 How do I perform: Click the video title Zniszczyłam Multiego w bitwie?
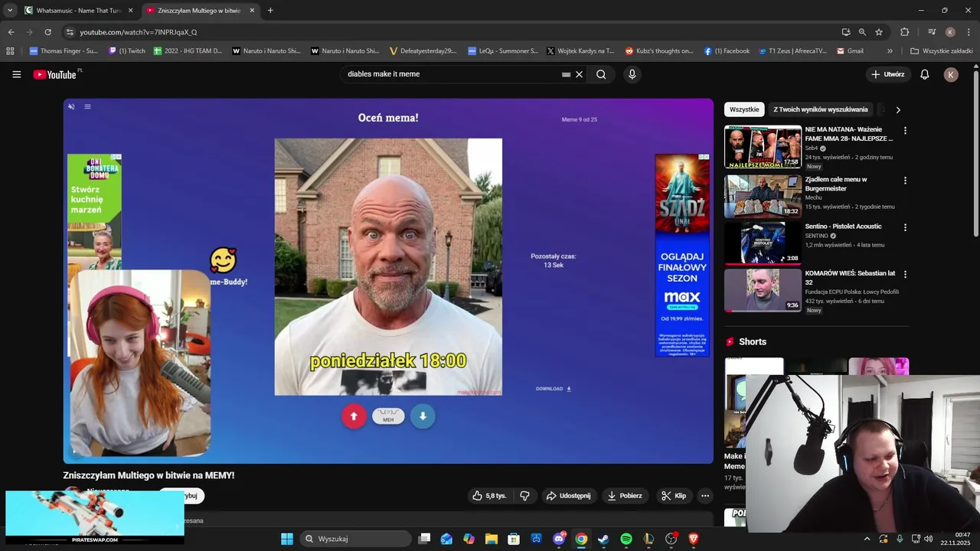[149, 475]
